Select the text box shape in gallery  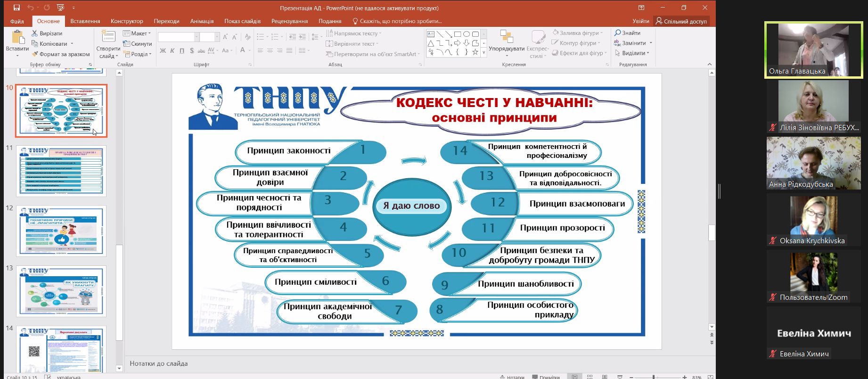[431, 34]
